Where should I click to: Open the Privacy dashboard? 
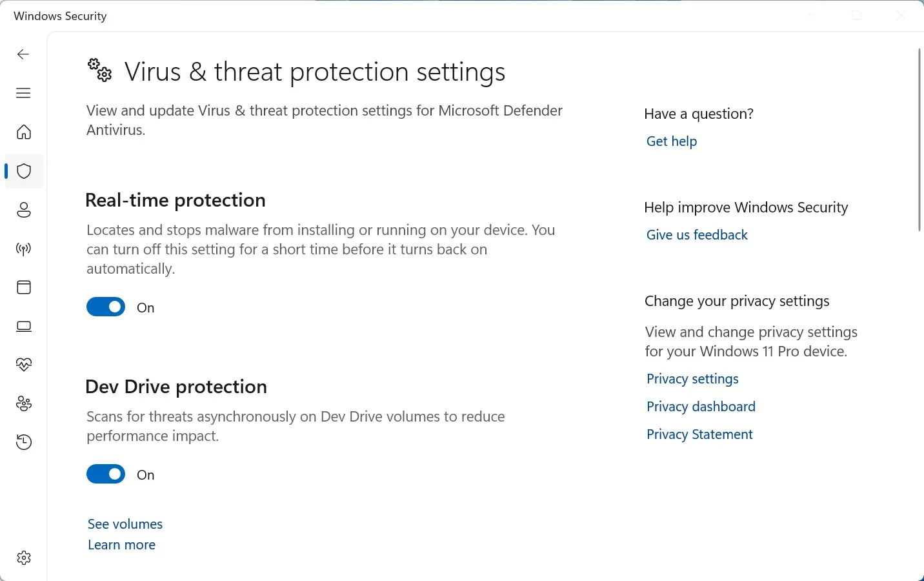pyautogui.click(x=701, y=406)
